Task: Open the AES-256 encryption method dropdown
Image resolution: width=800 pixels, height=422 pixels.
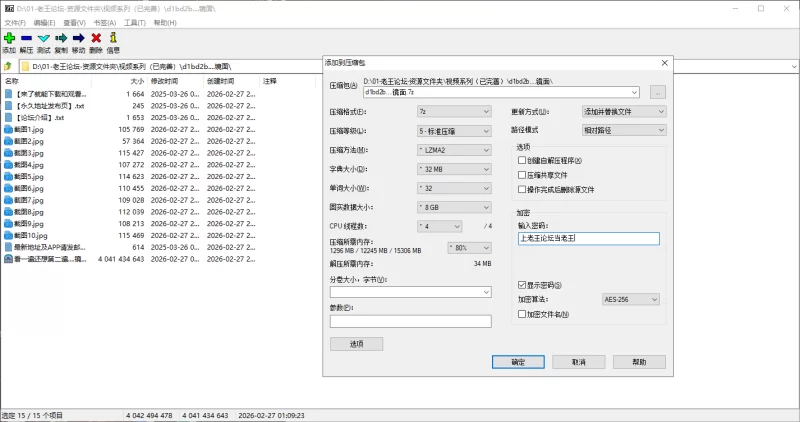Action: point(631,300)
